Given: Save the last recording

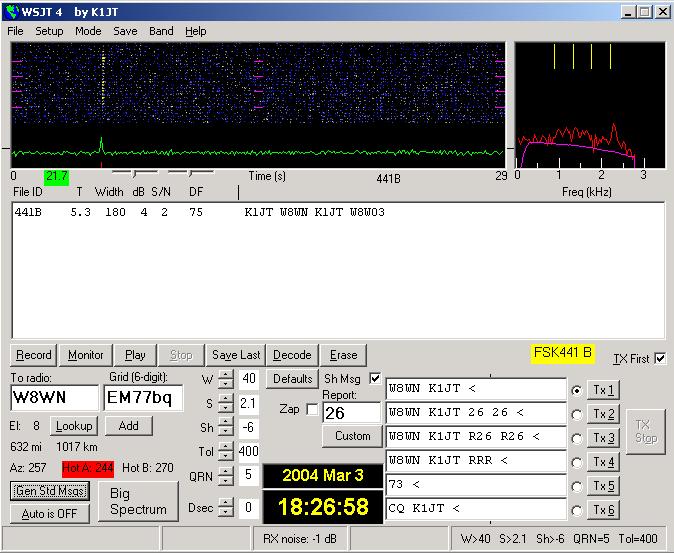Looking at the screenshot, I should coord(236,355).
